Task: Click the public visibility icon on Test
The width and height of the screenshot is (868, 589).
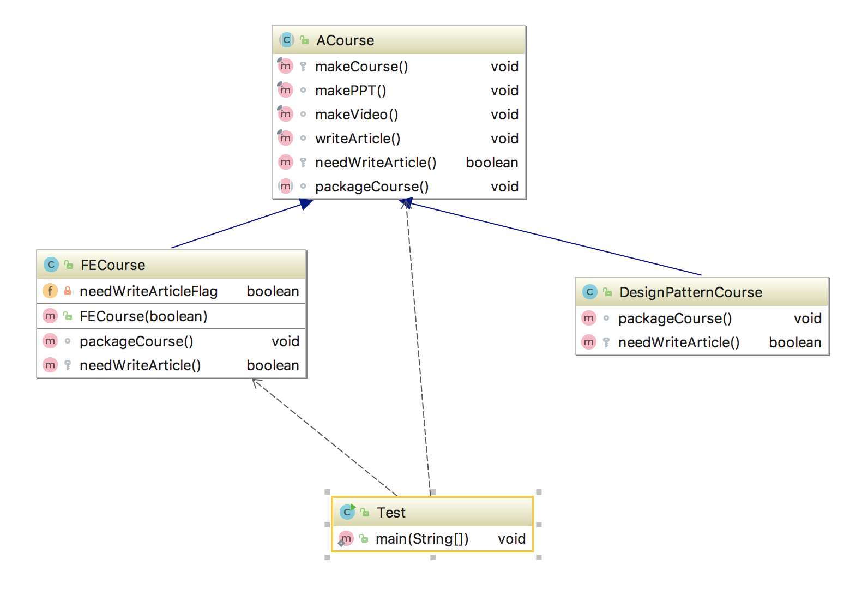Action: pos(365,513)
